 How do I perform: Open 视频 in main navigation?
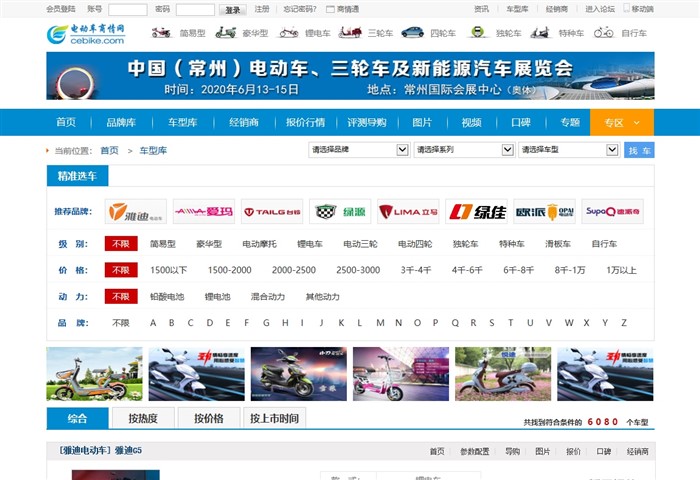point(471,122)
